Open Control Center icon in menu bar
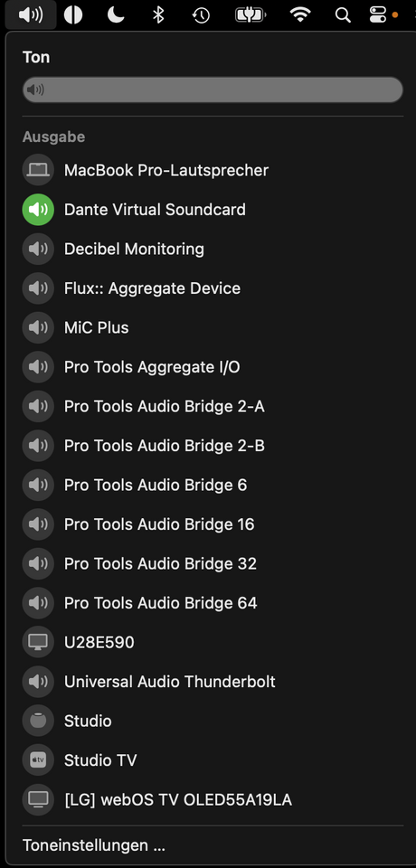 [378, 15]
